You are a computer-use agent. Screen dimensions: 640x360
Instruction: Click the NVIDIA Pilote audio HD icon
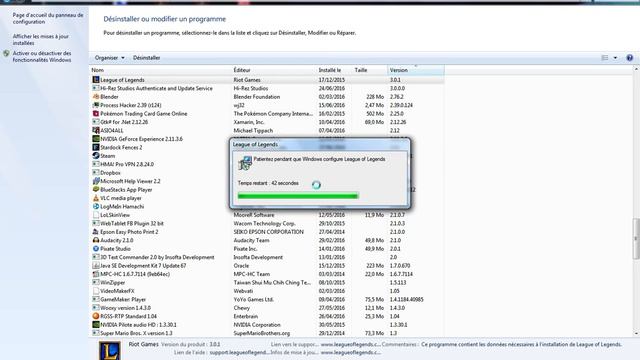point(96,324)
